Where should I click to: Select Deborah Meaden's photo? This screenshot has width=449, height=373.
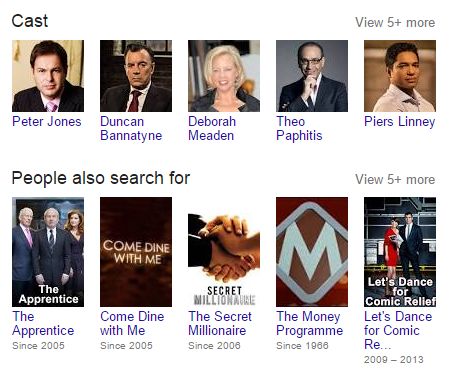224,76
